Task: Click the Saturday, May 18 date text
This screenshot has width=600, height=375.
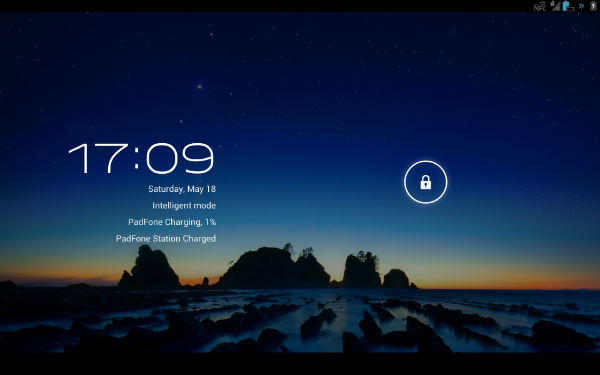Action: coord(182,189)
